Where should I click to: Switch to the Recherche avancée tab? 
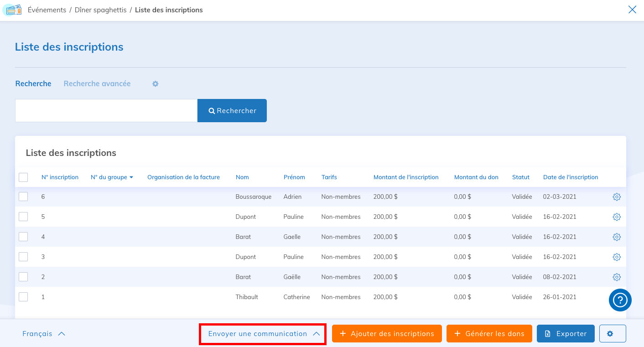[97, 84]
